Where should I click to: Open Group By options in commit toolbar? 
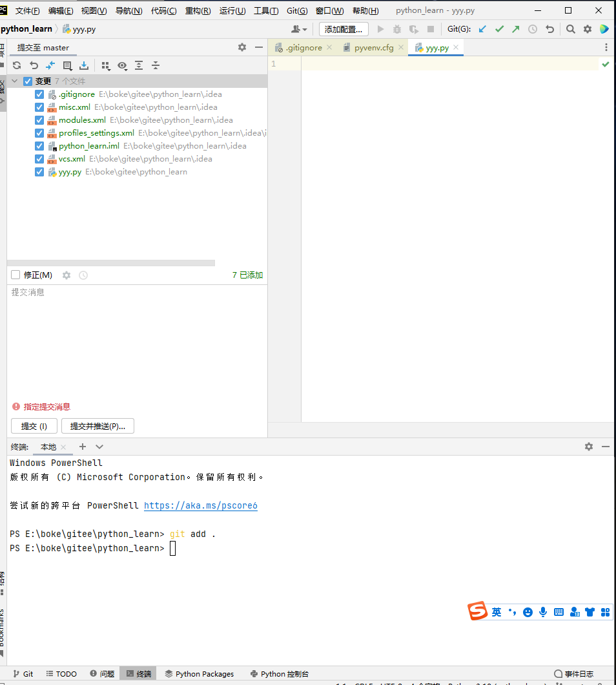pyautogui.click(x=105, y=65)
